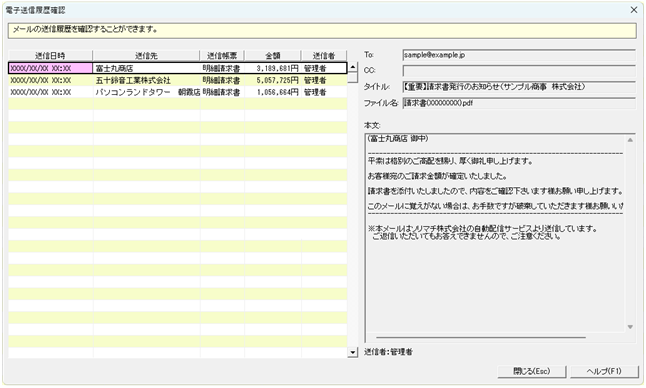The height and width of the screenshot is (388, 646).
Task: Open help with ヘルプ(F1) button
Action: click(604, 371)
